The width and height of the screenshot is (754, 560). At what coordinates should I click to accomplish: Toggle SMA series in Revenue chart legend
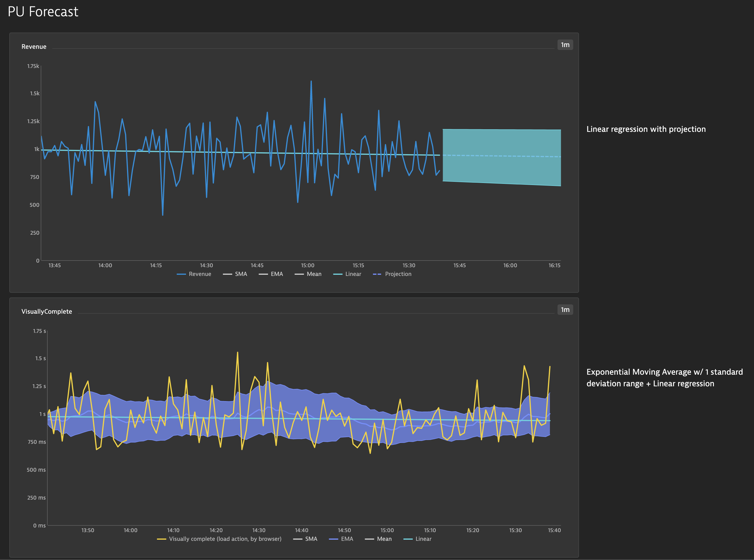tap(235, 274)
